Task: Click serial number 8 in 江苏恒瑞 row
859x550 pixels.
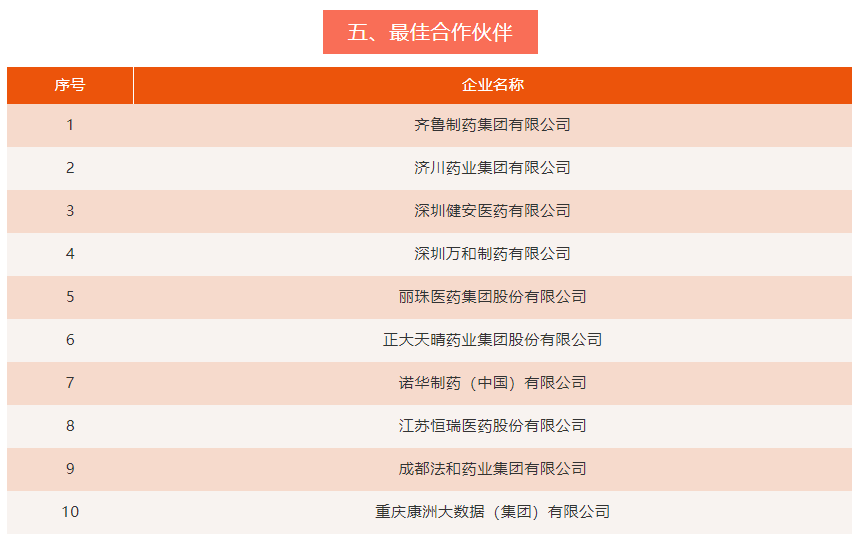Action: (70, 426)
